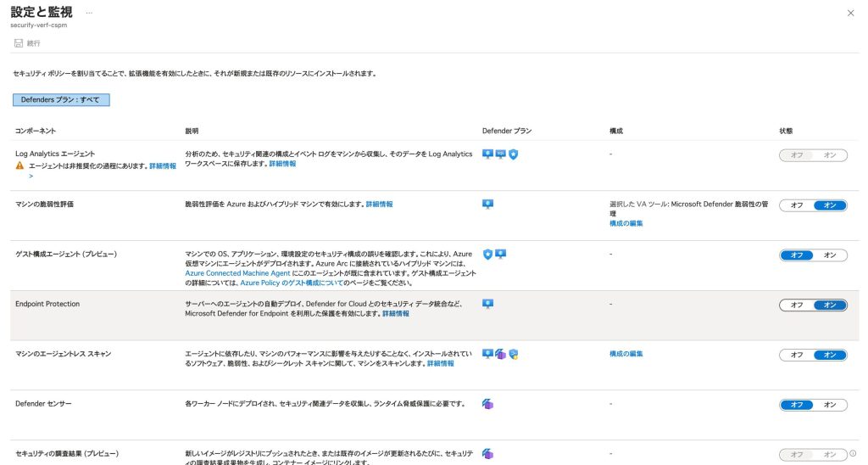Image resolution: width=868 pixels, height=465 pixels.
Task: Click the info icon beside セキュリティの調査結果 toggle
Action: [853, 453]
